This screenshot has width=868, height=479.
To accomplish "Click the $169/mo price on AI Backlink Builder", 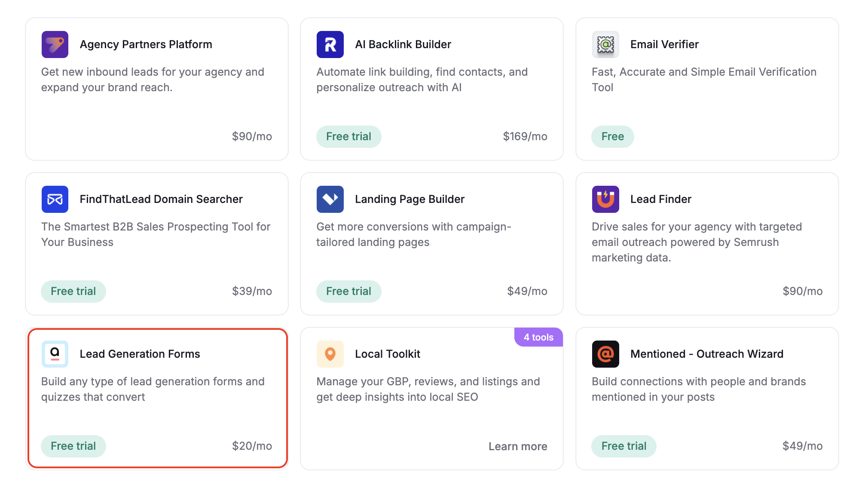I will click(x=525, y=136).
